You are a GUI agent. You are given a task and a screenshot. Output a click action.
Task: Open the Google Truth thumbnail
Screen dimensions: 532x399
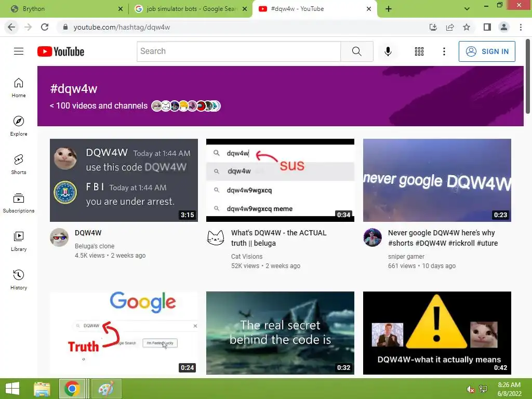[124, 333]
